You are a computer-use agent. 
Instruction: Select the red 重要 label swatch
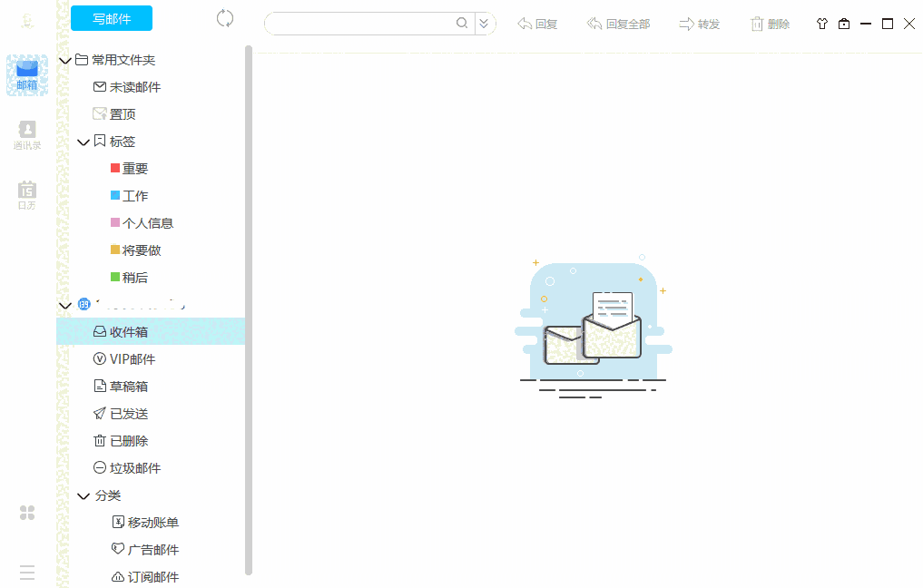117,168
